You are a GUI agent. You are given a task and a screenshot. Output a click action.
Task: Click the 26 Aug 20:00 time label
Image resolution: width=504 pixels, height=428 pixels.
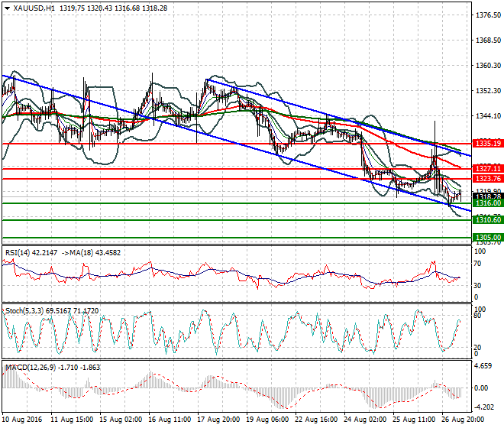[x=463, y=420]
